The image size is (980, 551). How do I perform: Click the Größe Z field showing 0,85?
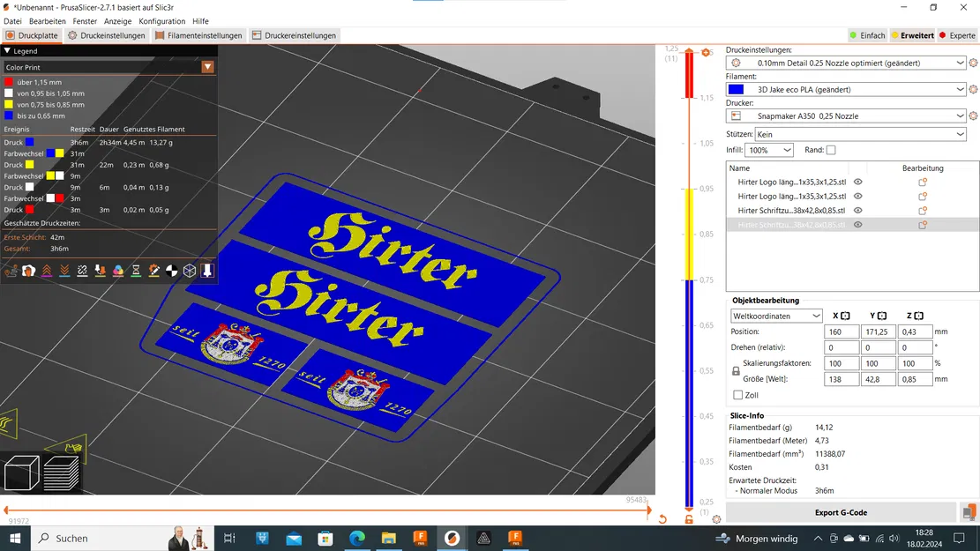pos(915,379)
